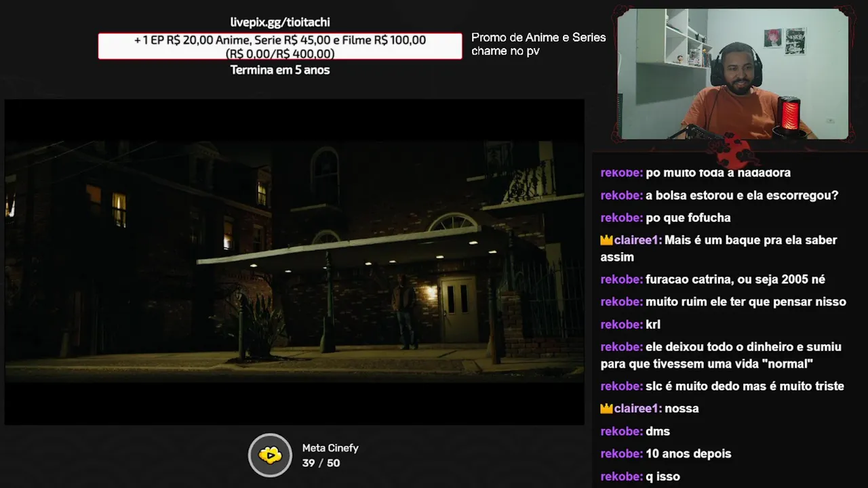This screenshot has height=488, width=868.
Task: Click crown badge beside clairee1 'nossa' message
Action: pyautogui.click(x=606, y=408)
